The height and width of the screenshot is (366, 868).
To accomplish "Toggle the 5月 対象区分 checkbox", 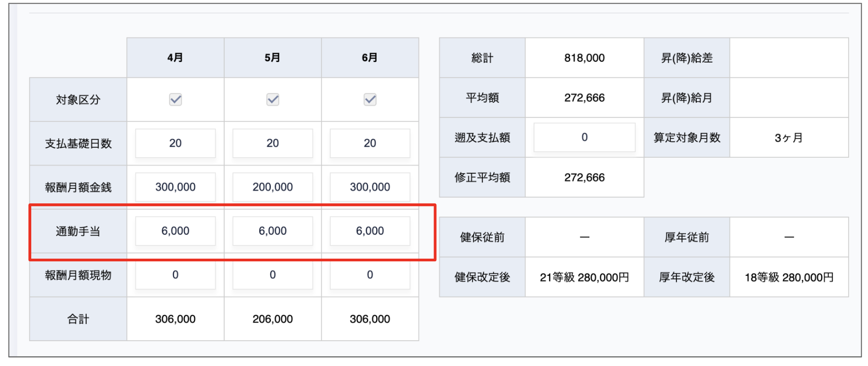I will click(273, 100).
